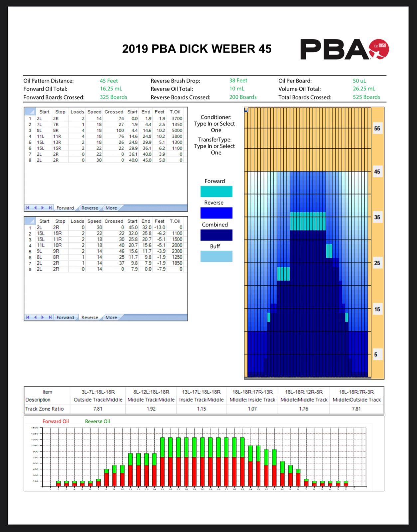The image size is (417, 532).
Task: Click the 'Oil Per Board:' label
Action: click(x=295, y=81)
